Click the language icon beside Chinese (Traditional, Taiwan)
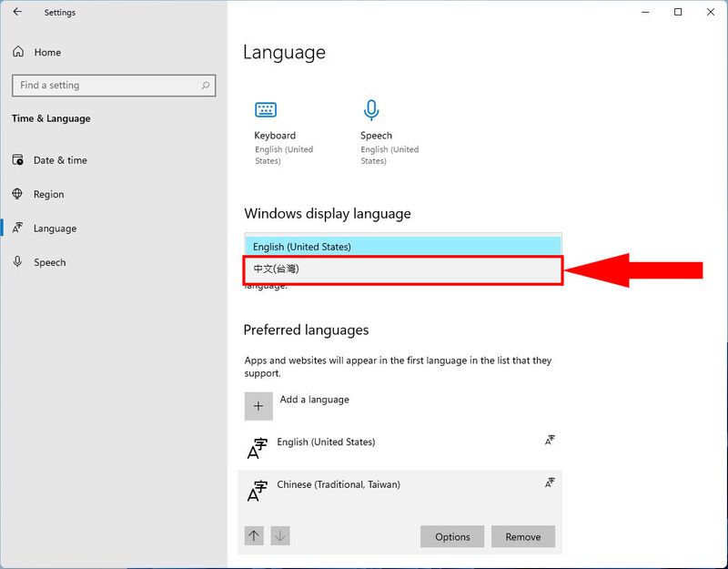This screenshot has height=569, width=728. point(258,492)
